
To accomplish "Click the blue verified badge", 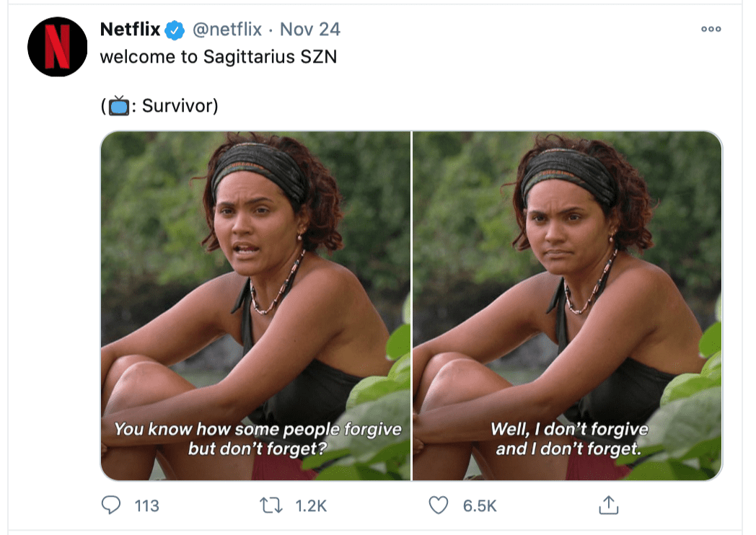I will click(175, 30).
